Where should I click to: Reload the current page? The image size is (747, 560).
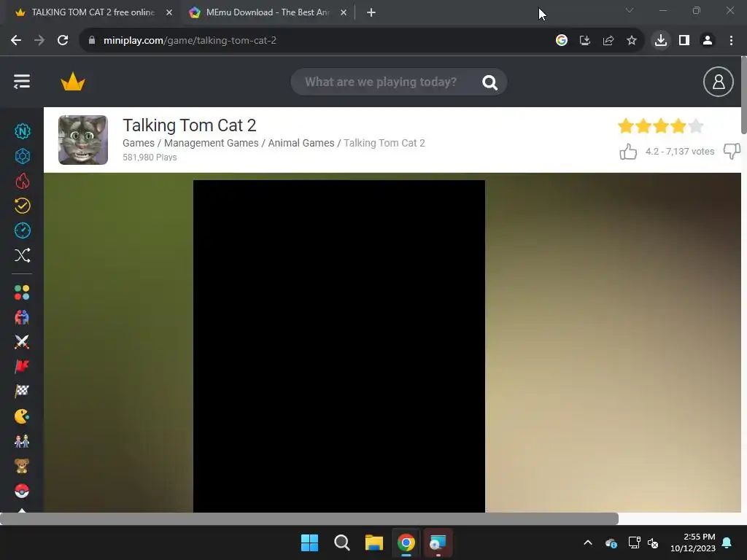(x=63, y=41)
